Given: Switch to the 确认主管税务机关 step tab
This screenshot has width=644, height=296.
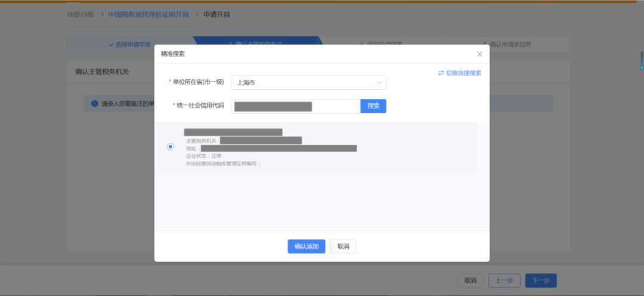Looking at the screenshot, I should point(256,42).
